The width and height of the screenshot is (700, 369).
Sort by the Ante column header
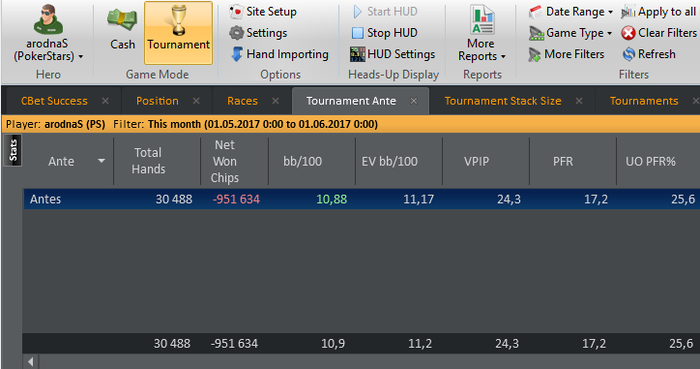pos(61,162)
